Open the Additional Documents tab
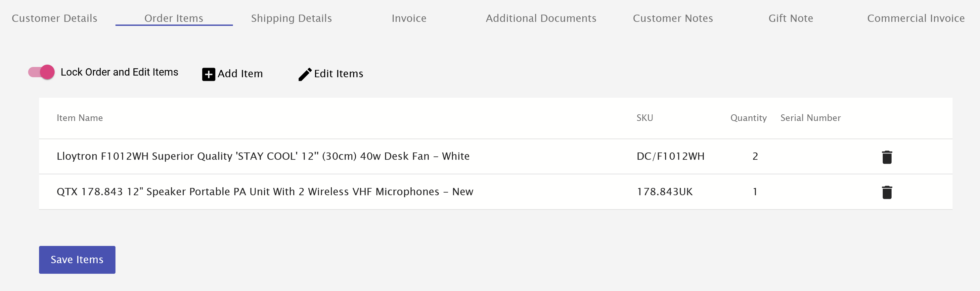Viewport: 980px width, 291px height. click(541, 18)
